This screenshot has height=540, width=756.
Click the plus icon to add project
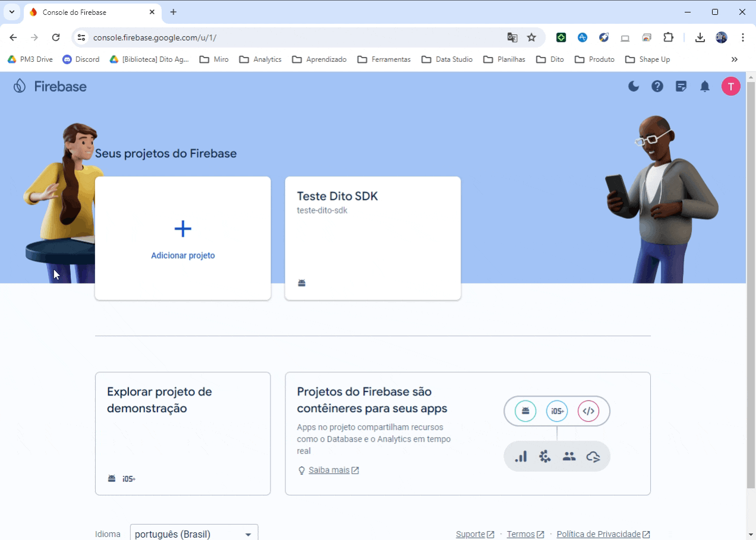coord(183,229)
